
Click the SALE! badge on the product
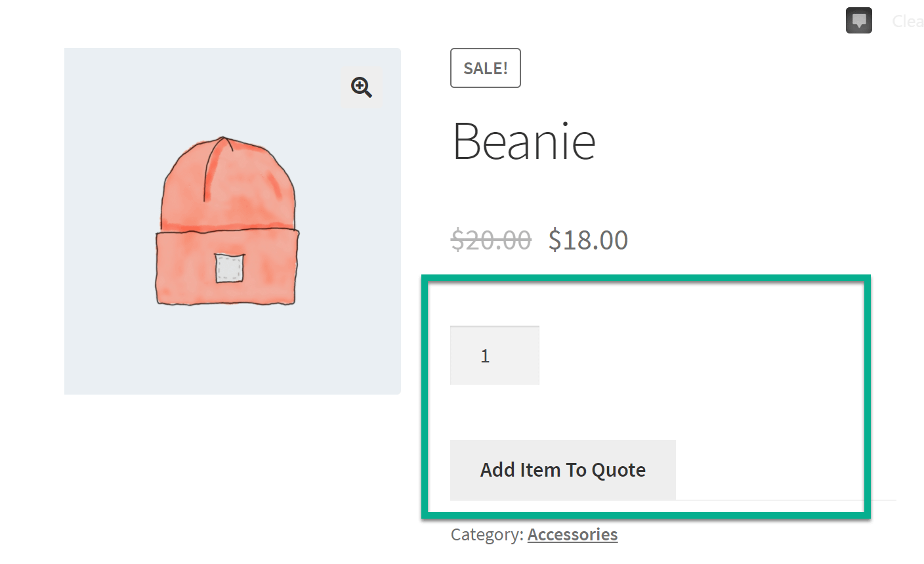(485, 68)
